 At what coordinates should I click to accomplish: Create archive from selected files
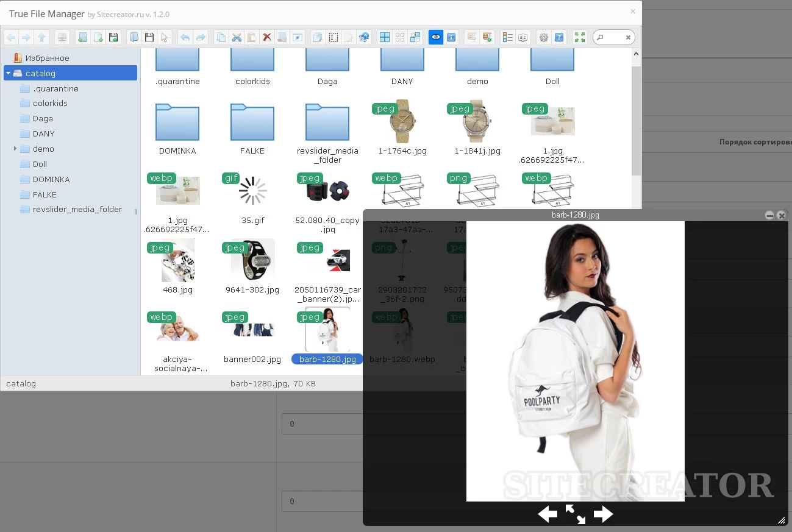pyautogui.click(x=487, y=37)
